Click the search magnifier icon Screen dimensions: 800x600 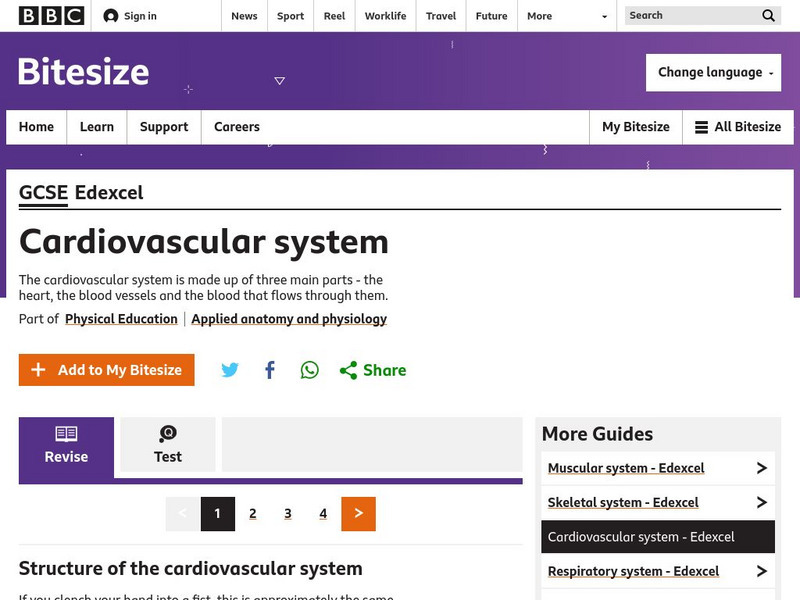pyautogui.click(x=768, y=16)
